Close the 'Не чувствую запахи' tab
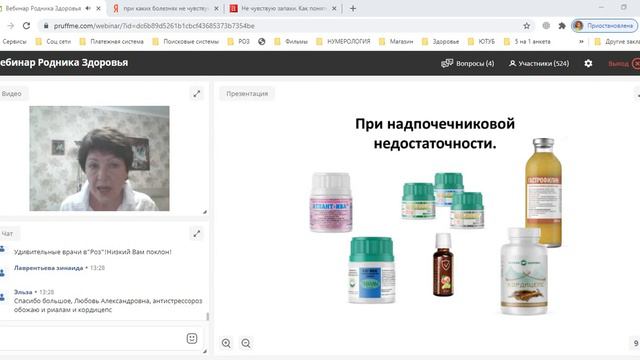 334,9
